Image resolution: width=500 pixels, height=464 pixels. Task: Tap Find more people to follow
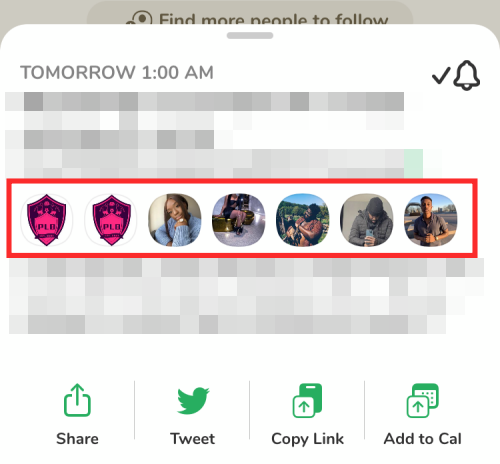coord(273,19)
